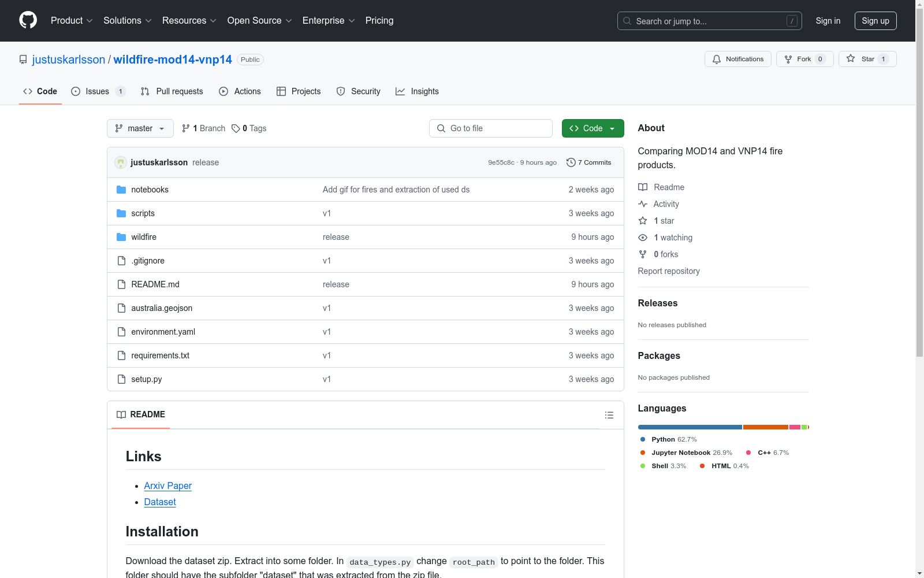Switch to the Security tab

[x=358, y=91]
